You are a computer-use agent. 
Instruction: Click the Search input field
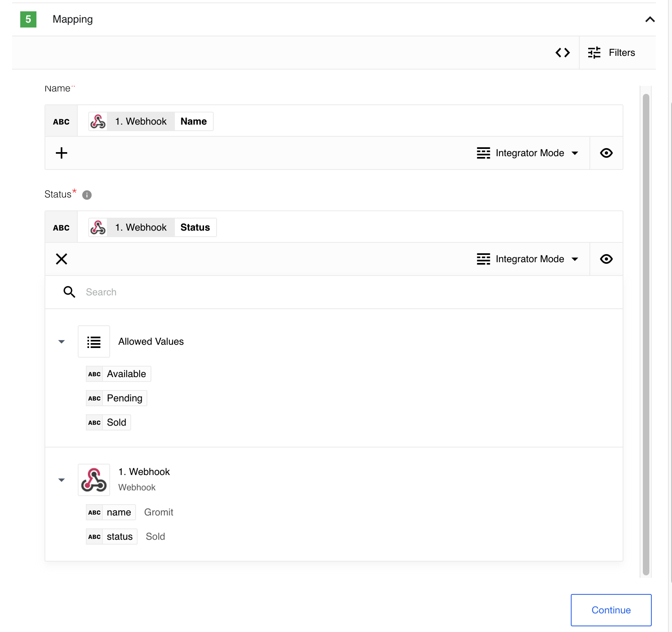[x=334, y=292]
